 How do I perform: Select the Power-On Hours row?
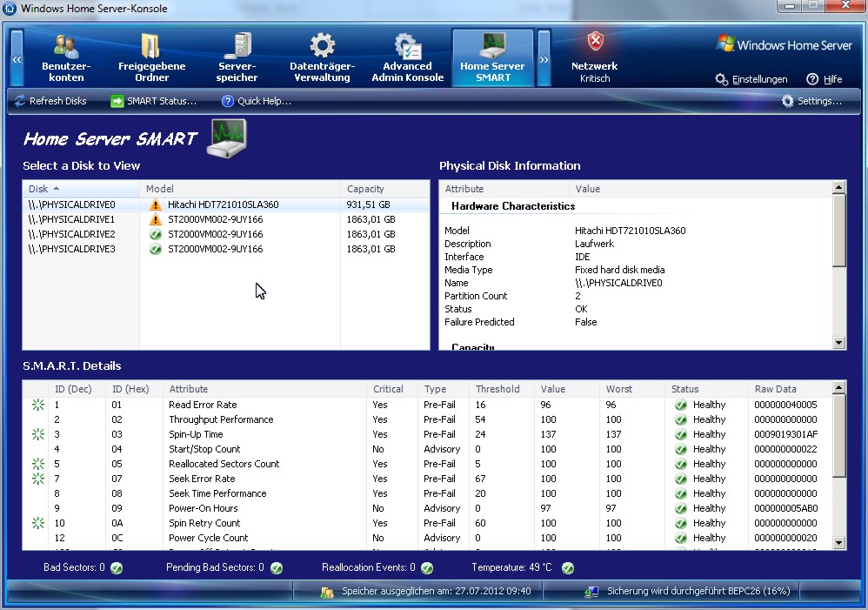pos(427,508)
